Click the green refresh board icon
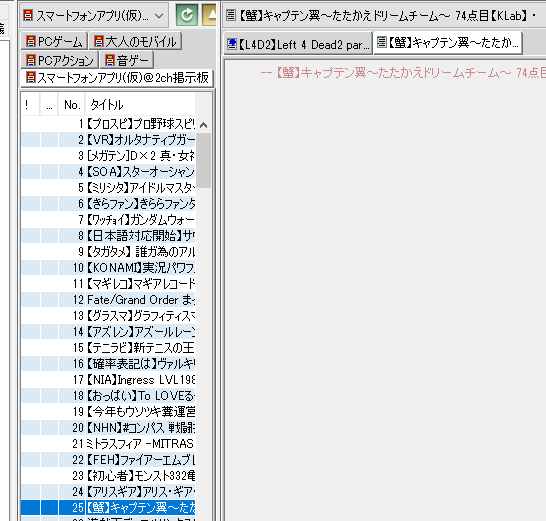The height and width of the screenshot is (521, 546). click(x=187, y=15)
